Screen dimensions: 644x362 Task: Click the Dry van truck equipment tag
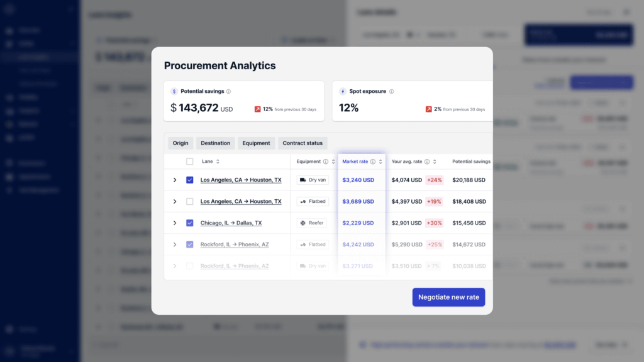coord(313,180)
